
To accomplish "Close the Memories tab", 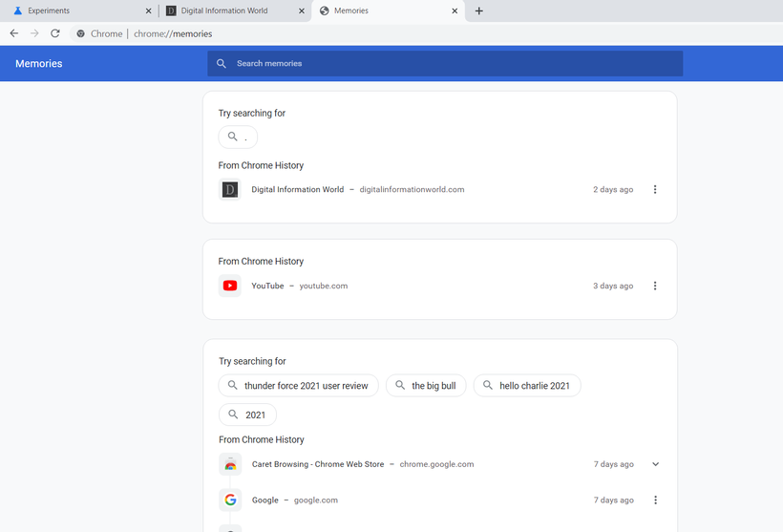I will 455,11.
